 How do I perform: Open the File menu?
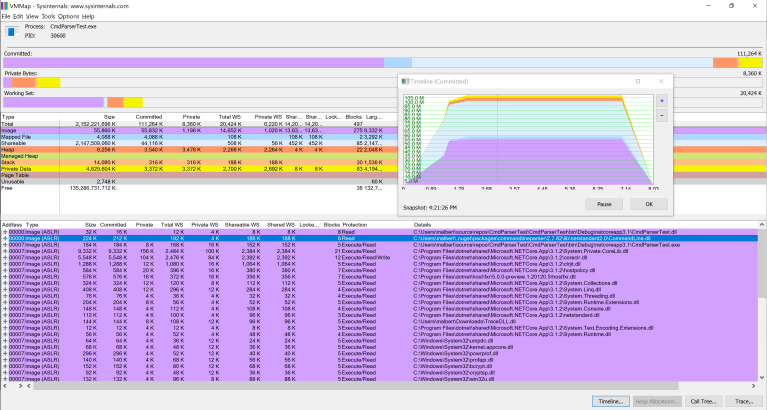coord(6,17)
